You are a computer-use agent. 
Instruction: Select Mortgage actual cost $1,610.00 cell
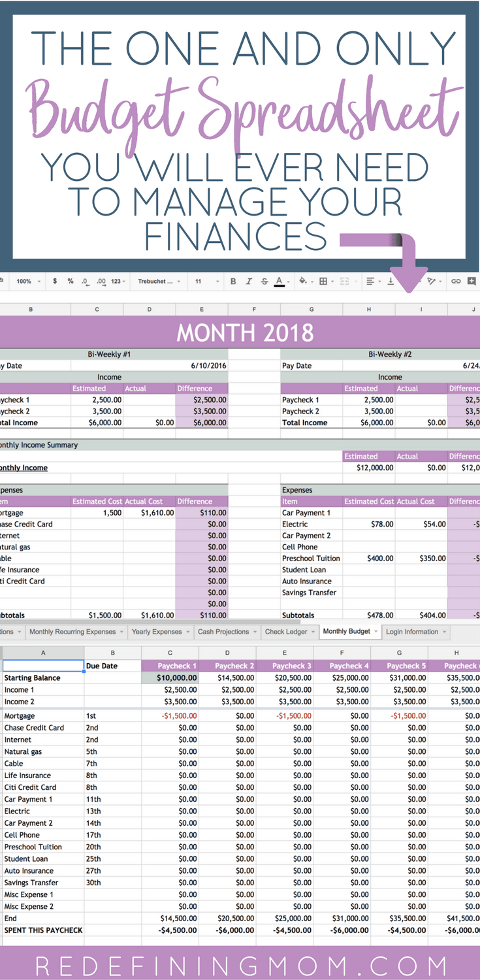[150, 513]
